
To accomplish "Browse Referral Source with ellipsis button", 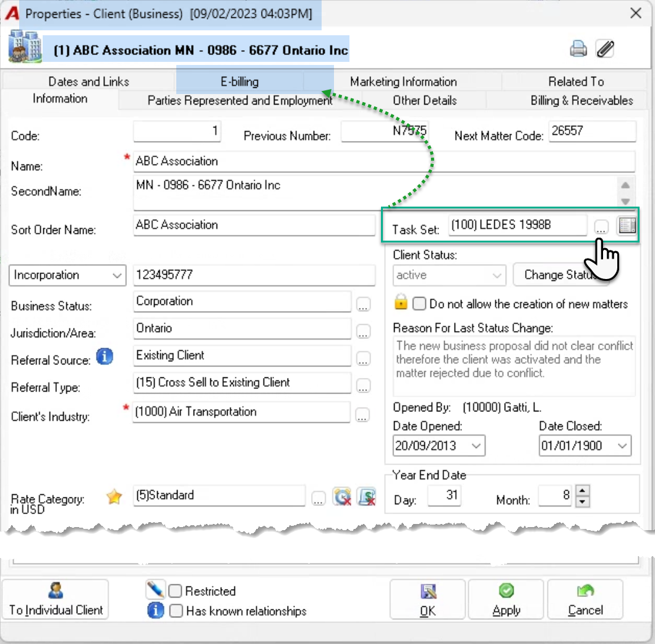I will [363, 359].
